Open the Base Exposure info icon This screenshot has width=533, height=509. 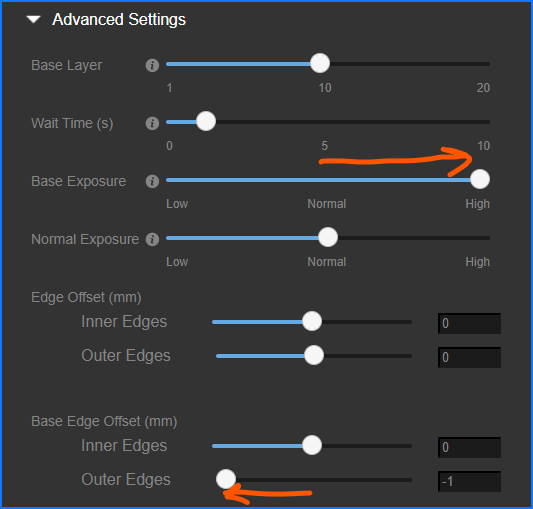(152, 181)
